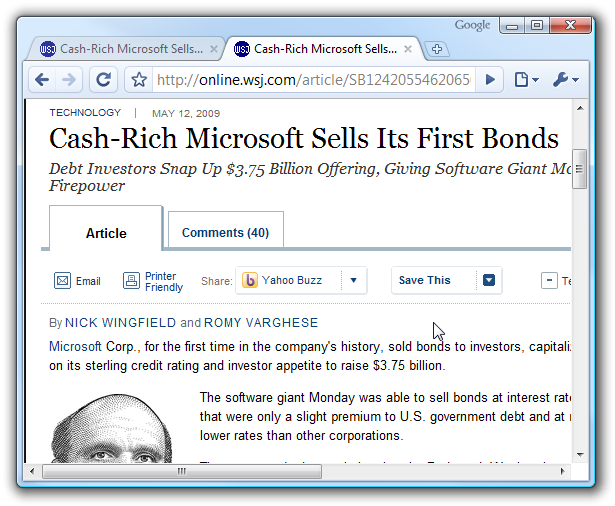The image size is (615, 506).
Task: Click the forward navigation arrow
Action: click(69, 80)
